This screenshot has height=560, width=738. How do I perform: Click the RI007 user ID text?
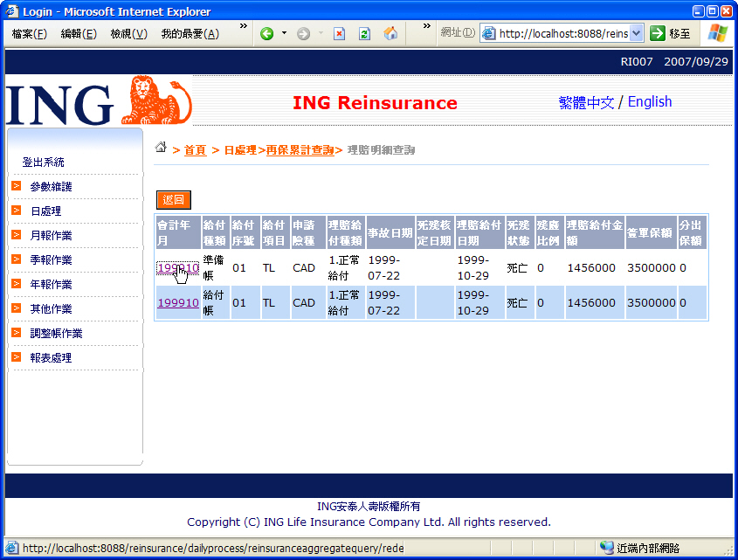(637, 62)
